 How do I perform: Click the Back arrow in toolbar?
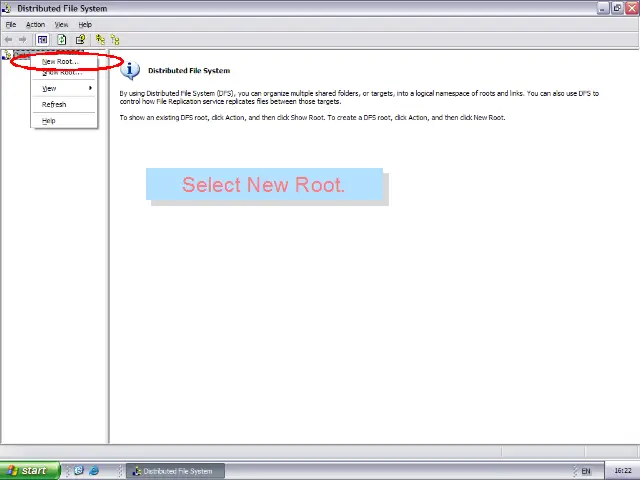tap(8, 40)
